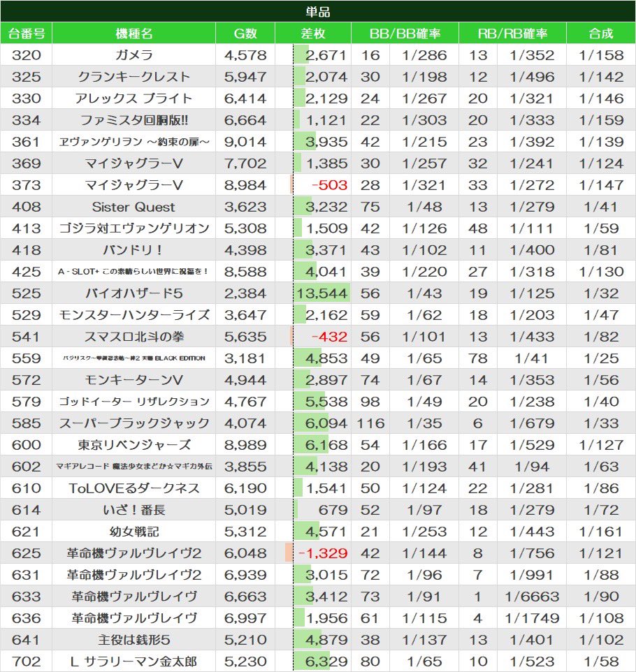Click the 合成 value 1/25
The image size is (636, 672).
point(601,358)
